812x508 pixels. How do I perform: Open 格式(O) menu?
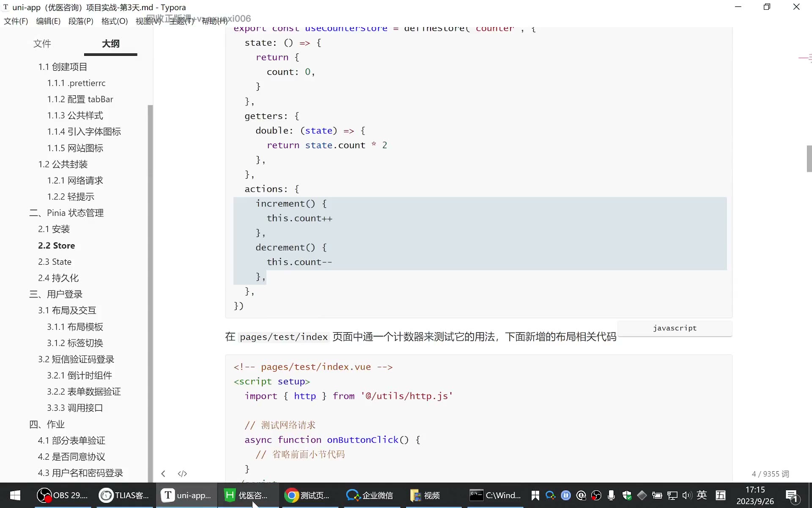(115, 21)
